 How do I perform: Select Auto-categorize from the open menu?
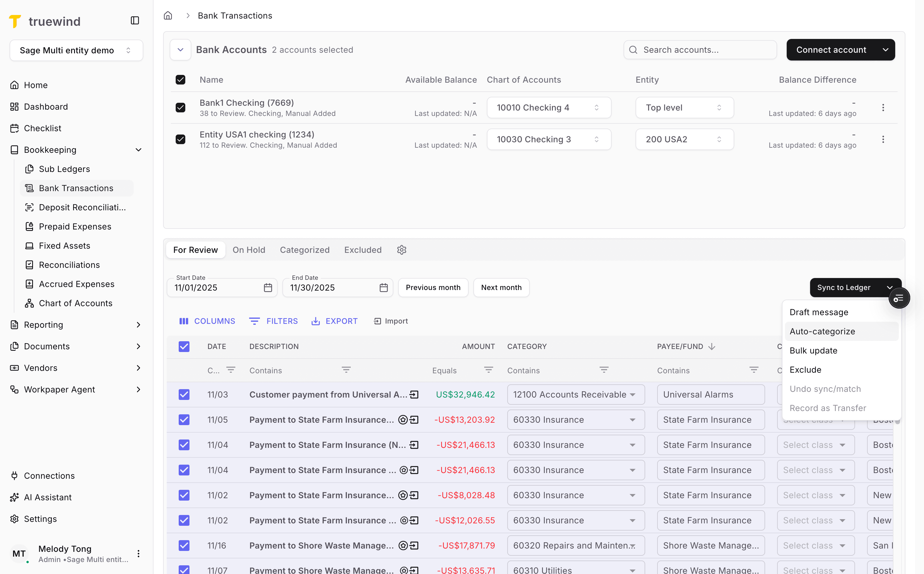pyautogui.click(x=822, y=331)
